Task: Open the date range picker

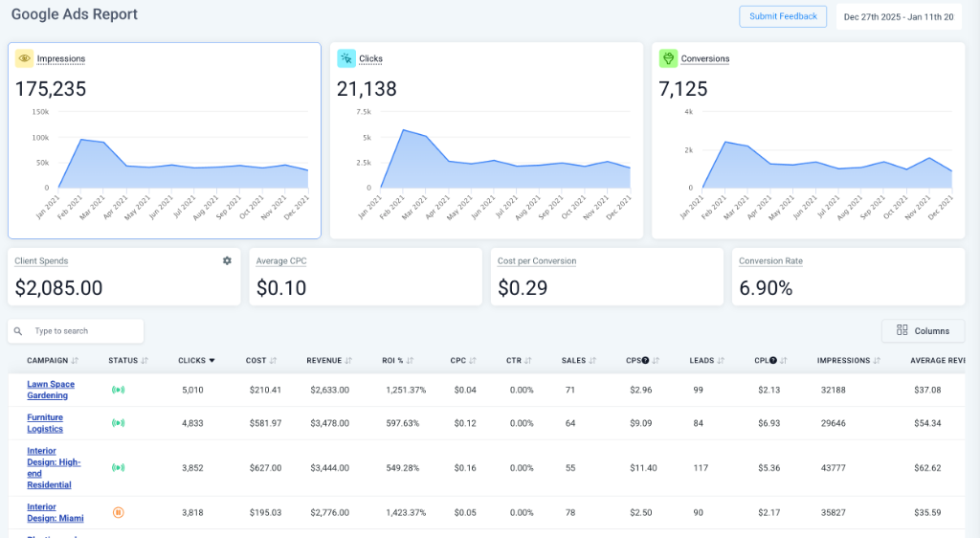Action: point(898,17)
